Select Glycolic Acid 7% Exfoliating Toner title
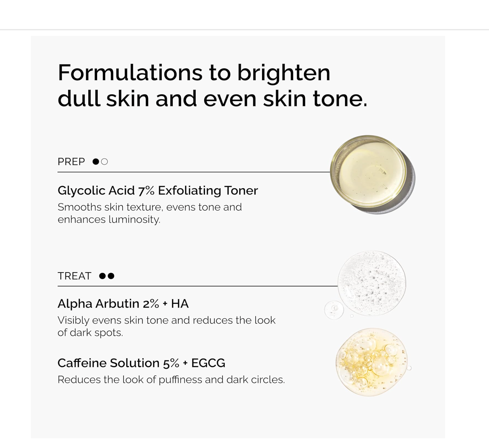The height and width of the screenshot is (448, 489). [x=158, y=190]
